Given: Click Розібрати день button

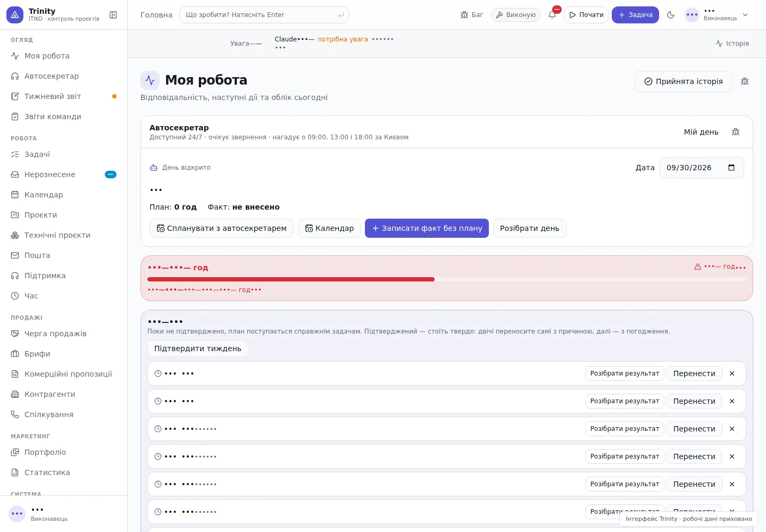Looking at the screenshot, I should [x=530, y=228].
